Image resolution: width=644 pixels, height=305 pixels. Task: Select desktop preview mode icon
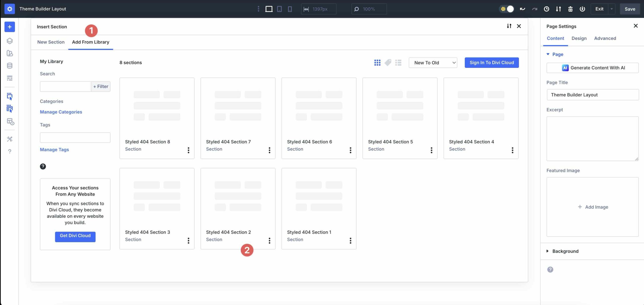(269, 9)
